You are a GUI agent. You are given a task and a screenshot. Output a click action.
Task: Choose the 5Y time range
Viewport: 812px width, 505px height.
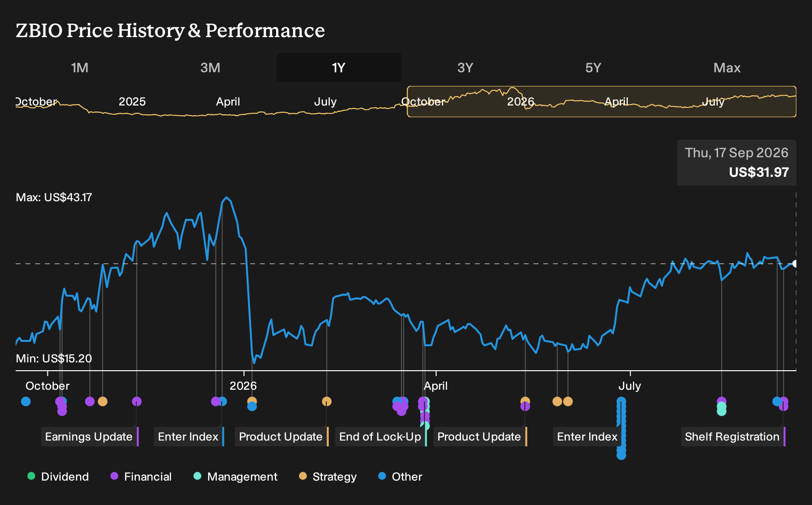(x=593, y=67)
